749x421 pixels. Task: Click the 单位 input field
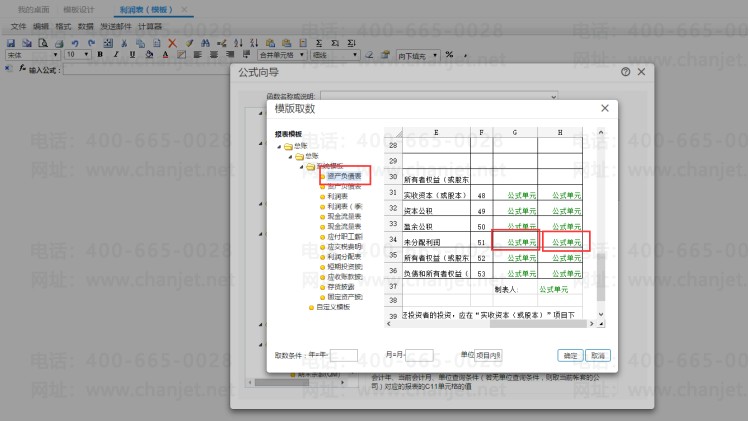coord(488,355)
